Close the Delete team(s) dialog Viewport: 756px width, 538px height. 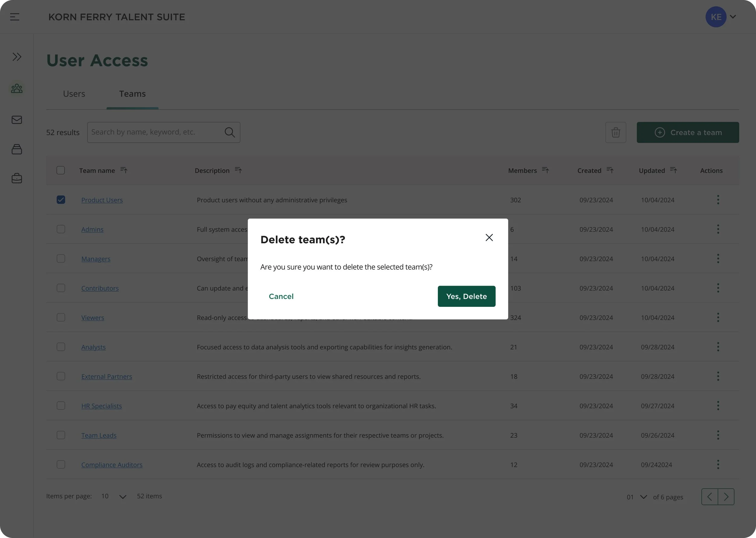pos(489,238)
